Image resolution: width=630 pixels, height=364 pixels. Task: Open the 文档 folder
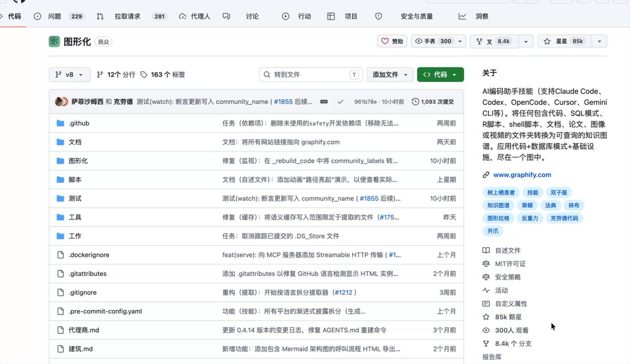(75, 142)
